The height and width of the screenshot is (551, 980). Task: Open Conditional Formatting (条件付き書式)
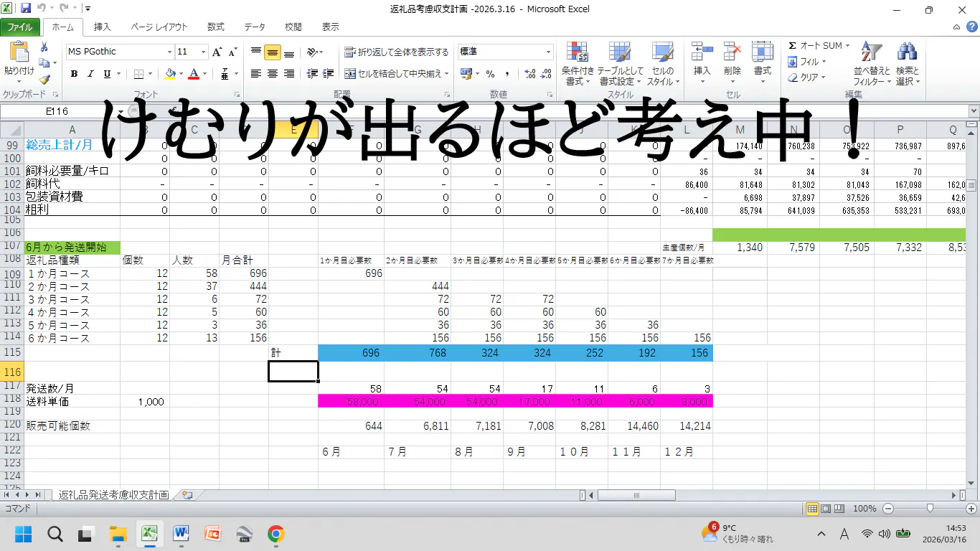click(x=578, y=63)
